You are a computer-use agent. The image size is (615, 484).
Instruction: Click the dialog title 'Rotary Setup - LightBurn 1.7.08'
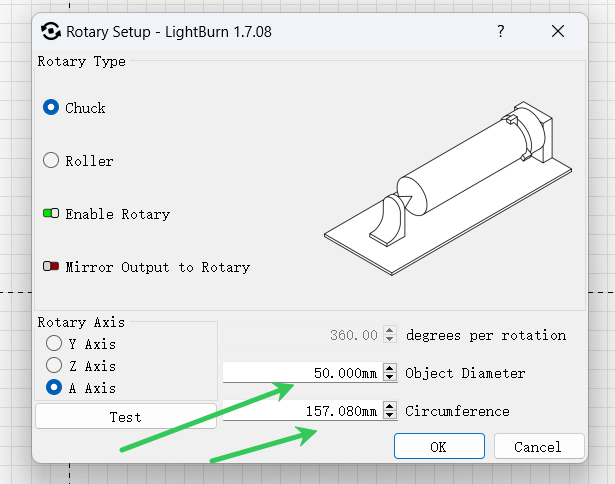click(169, 32)
